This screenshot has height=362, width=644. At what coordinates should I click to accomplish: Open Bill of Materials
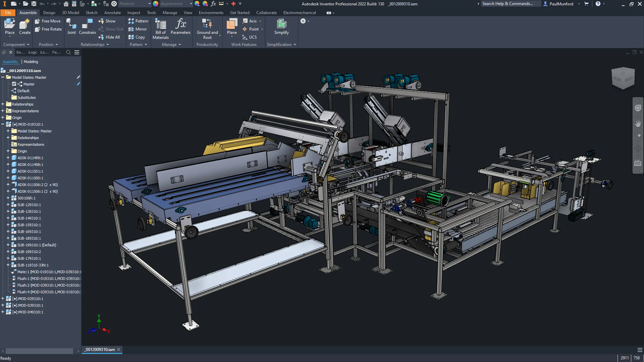click(x=160, y=28)
